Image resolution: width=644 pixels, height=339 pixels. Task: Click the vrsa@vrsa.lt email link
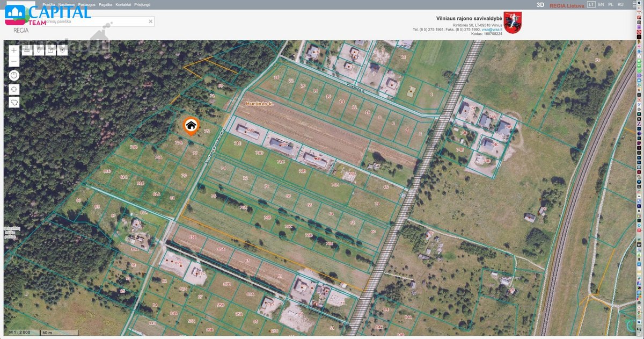[492, 30]
